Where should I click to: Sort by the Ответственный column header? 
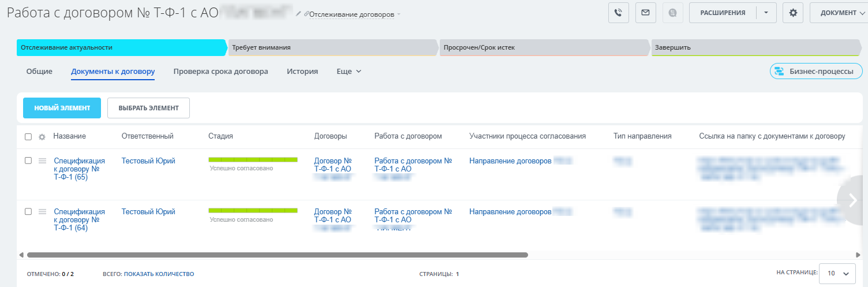point(147,136)
